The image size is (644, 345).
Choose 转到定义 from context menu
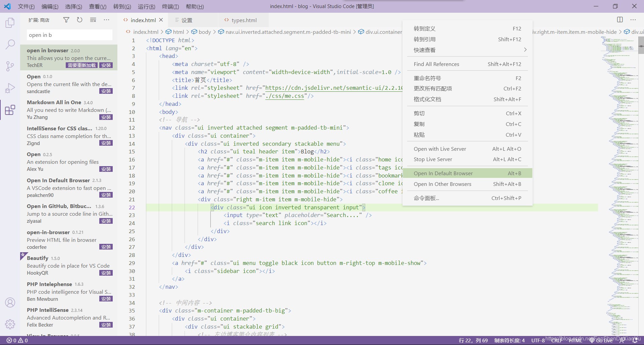[467, 29]
